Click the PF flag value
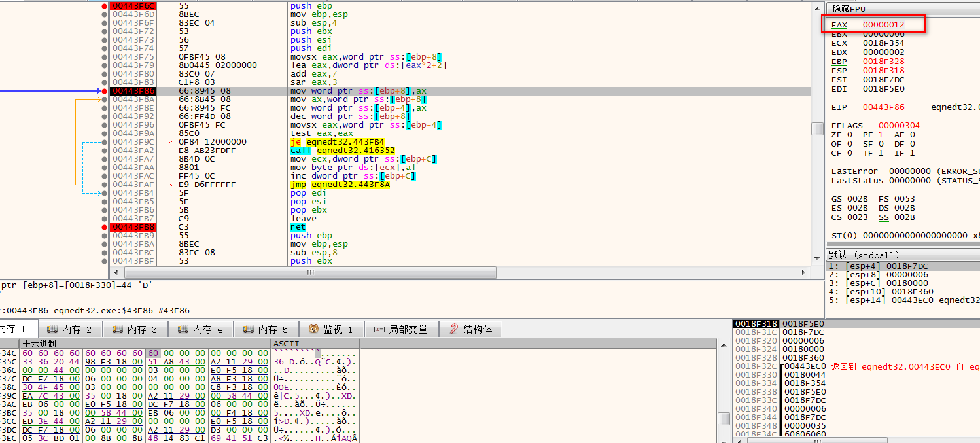The height and width of the screenshot is (443, 980). click(x=881, y=135)
